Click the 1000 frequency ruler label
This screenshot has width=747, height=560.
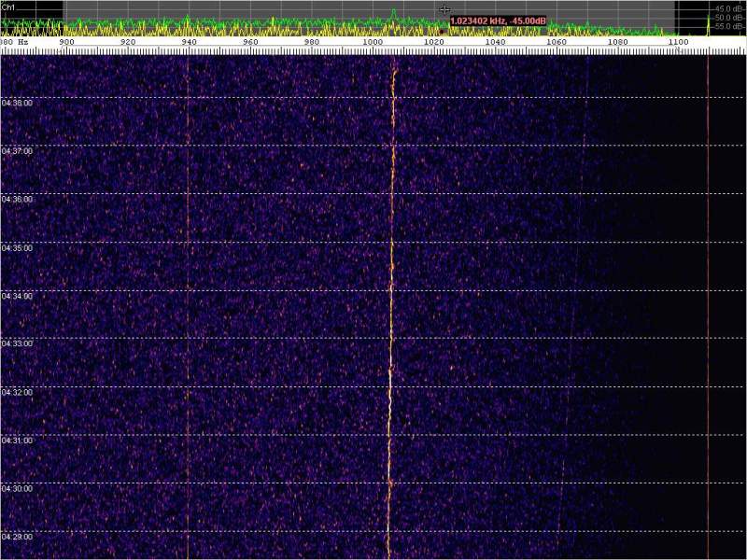tap(373, 42)
